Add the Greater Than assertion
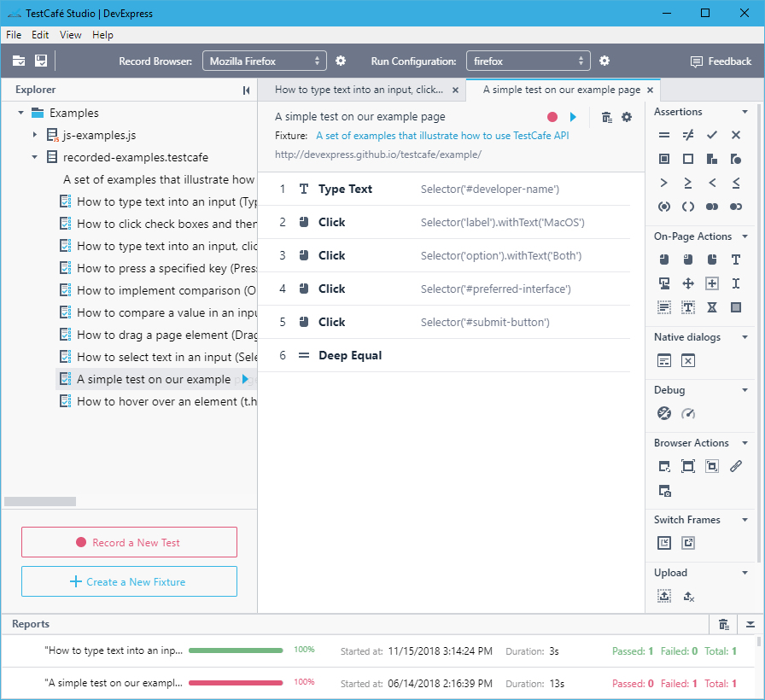The width and height of the screenshot is (765, 700). click(x=664, y=183)
